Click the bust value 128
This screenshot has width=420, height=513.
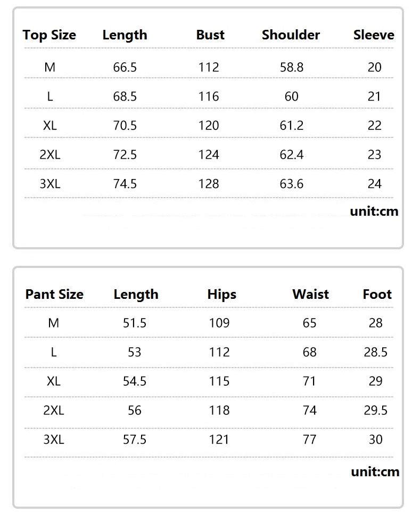tap(208, 184)
